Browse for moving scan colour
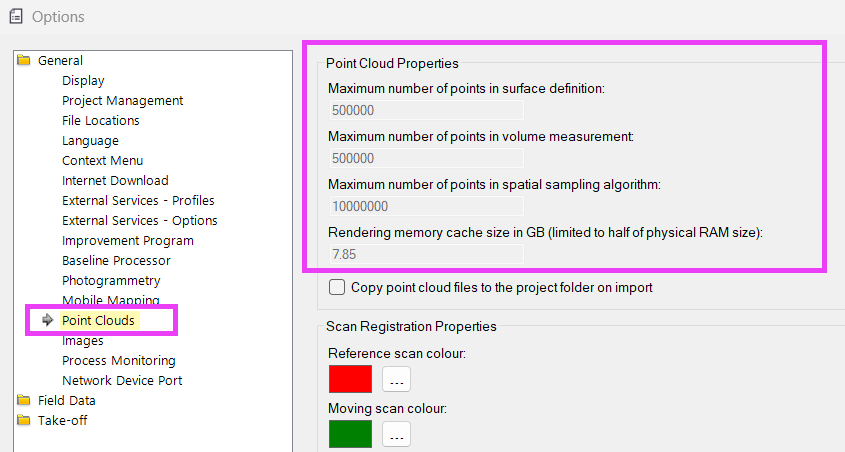This screenshot has height=452, width=845. tap(396, 435)
